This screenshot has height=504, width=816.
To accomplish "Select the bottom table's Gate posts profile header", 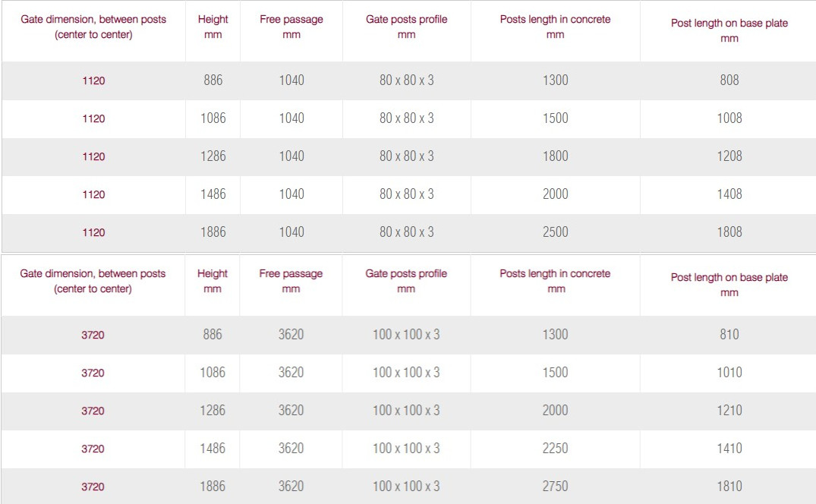I will [x=406, y=281].
